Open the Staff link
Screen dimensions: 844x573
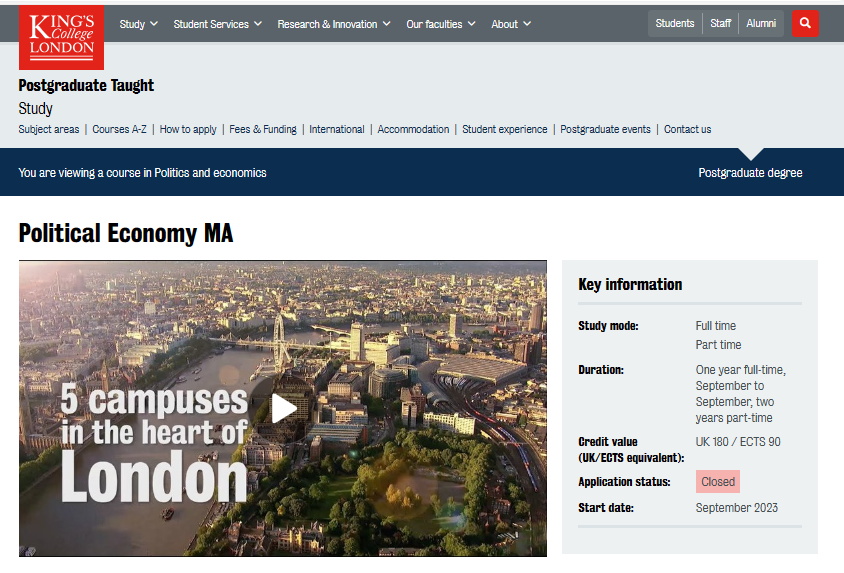[x=720, y=24]
